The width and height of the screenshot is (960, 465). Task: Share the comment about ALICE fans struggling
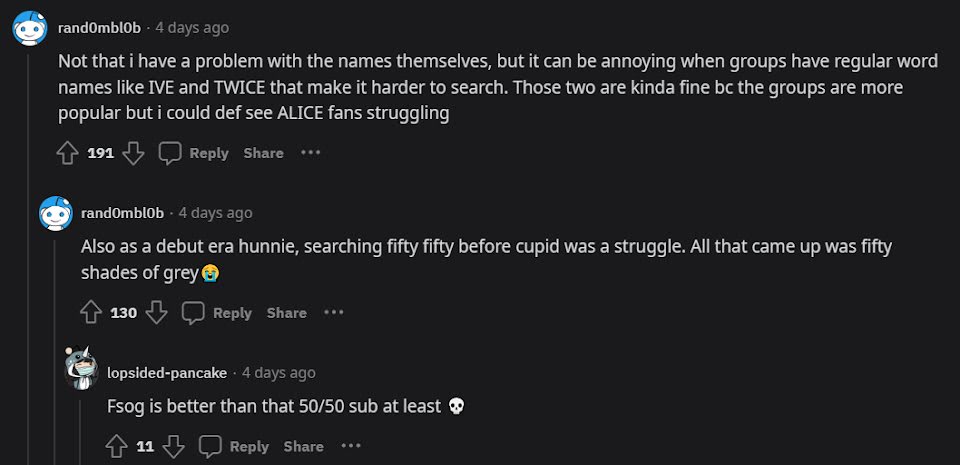tap(263, 153)
